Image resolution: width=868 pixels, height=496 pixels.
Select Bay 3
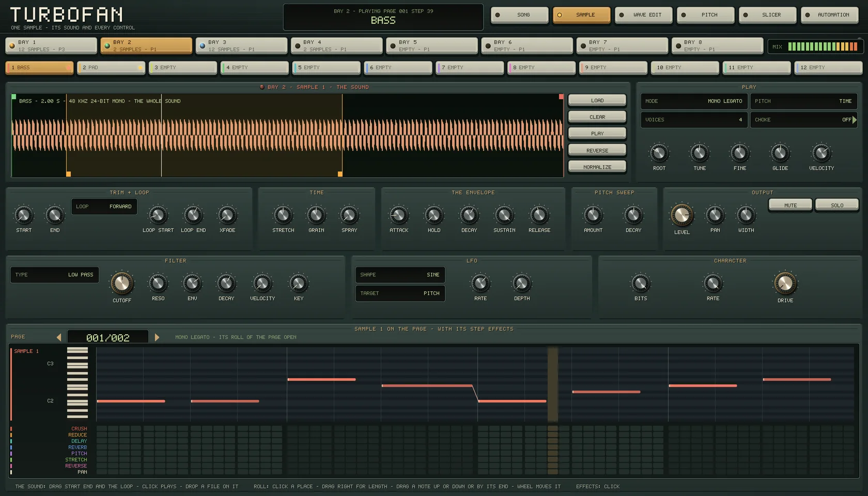pos(241,45)
